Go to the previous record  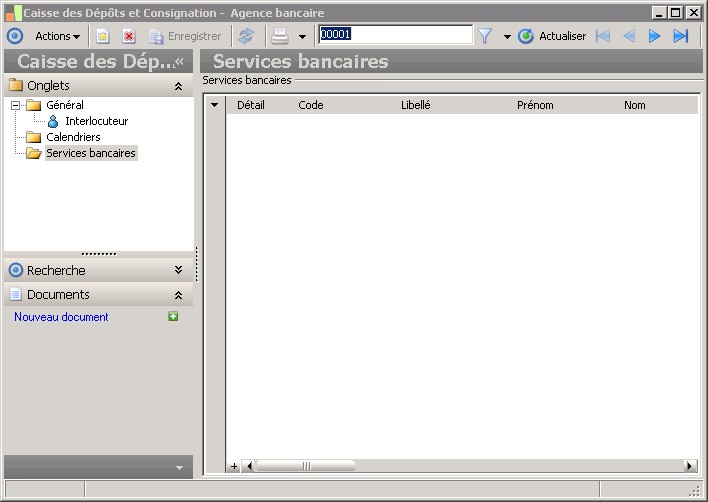[629, 36]
